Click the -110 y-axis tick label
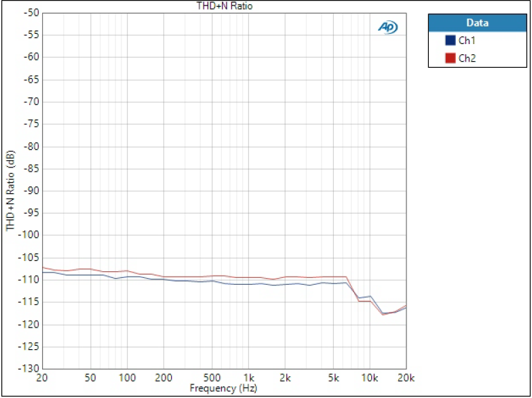The image size is (532, 398). click(x=29, y=279)
